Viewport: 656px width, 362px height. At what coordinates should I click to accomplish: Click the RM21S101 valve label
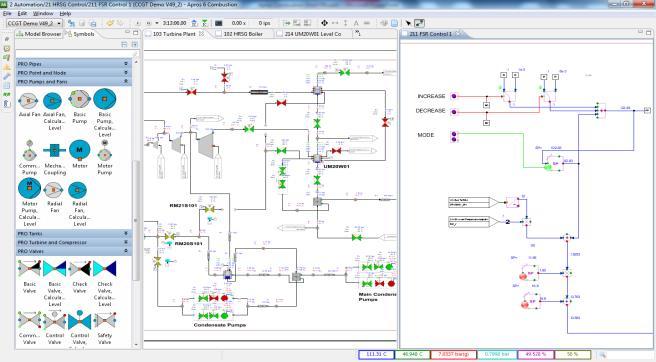183,205
